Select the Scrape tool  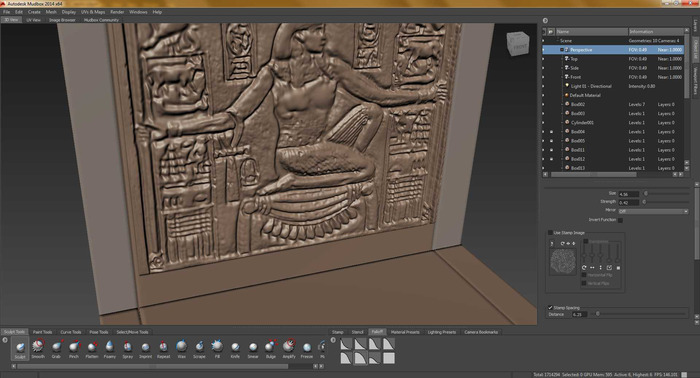click(x=199, y=349)
